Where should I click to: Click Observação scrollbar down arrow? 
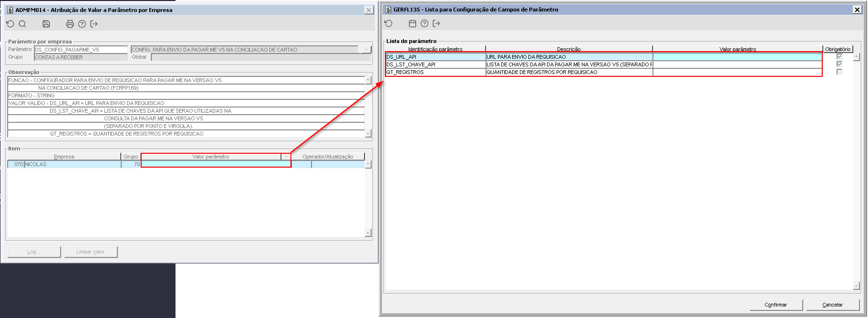[368, 134]
